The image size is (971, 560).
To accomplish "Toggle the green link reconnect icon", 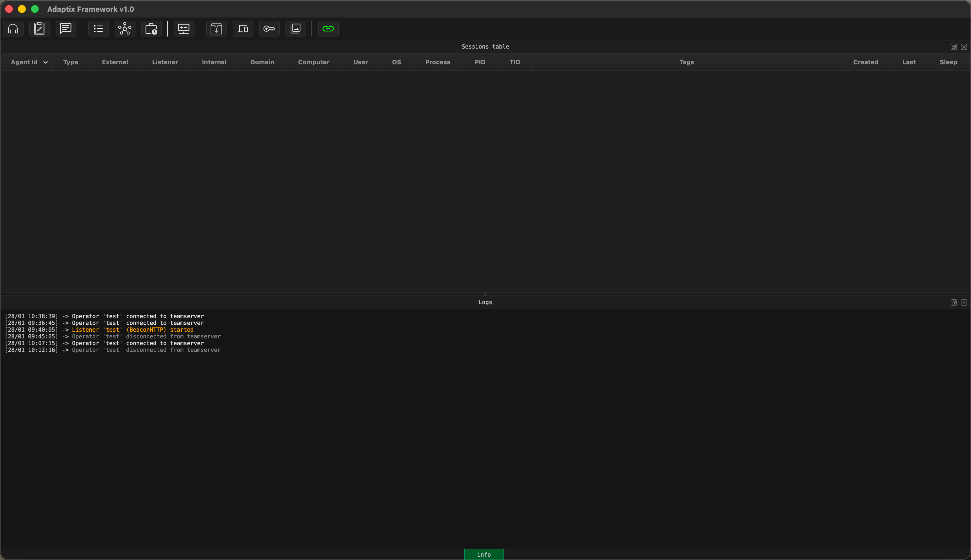I will (328, 29).
